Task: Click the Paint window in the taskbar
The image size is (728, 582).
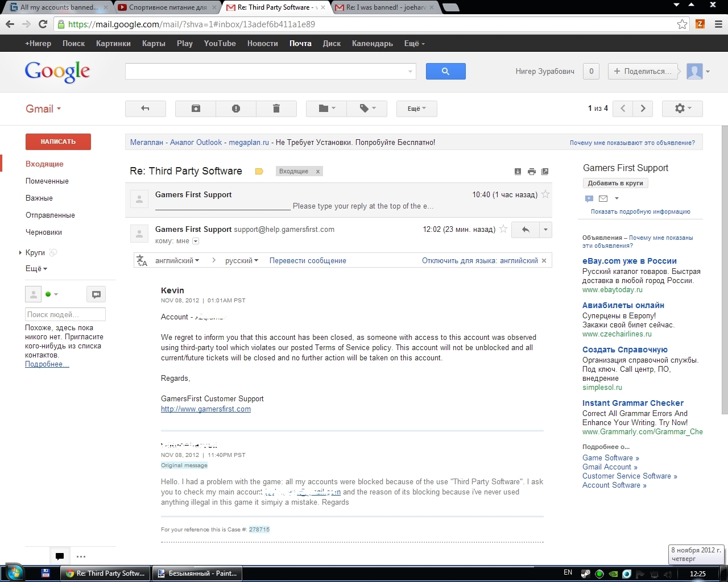Action: 197,573
